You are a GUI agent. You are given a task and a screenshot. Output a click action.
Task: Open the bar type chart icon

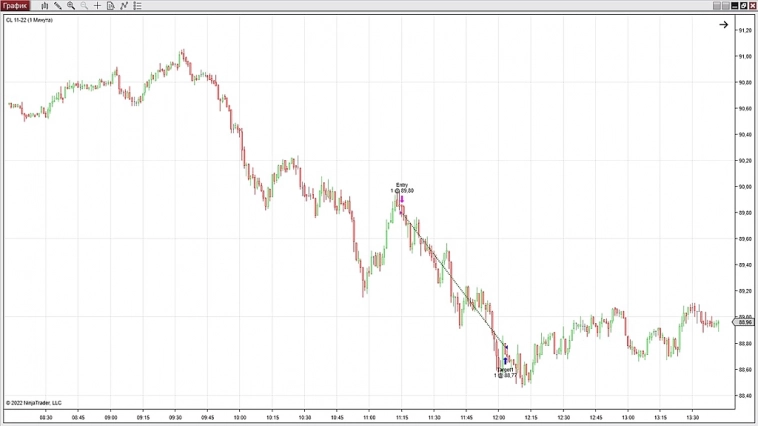(x=45, y=6)
